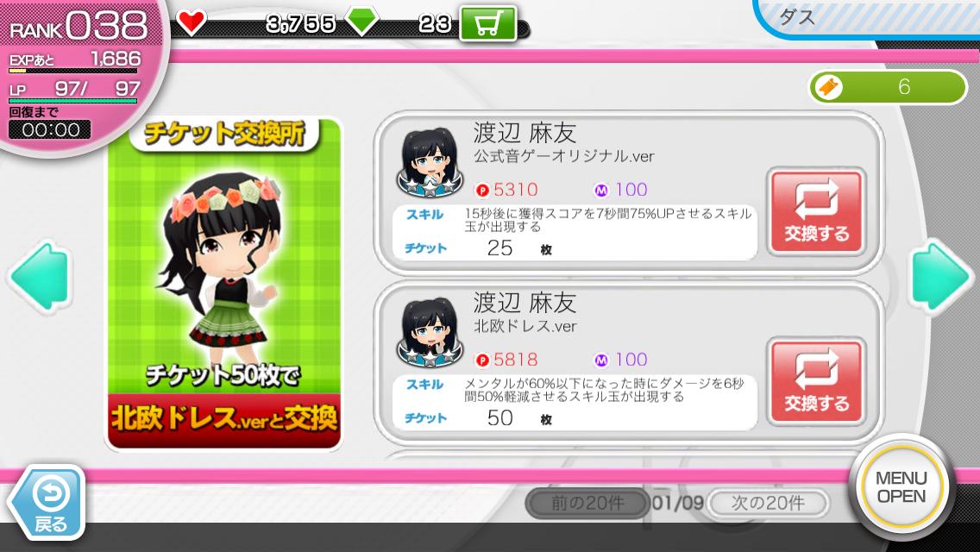Tap the チケット交換所 banner title
This screenshot has height=552, width=980.
[225, 134]
